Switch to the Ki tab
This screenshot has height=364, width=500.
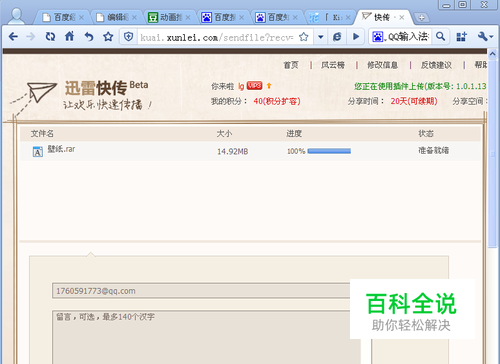pyautogui.click(x=330, y=17)
